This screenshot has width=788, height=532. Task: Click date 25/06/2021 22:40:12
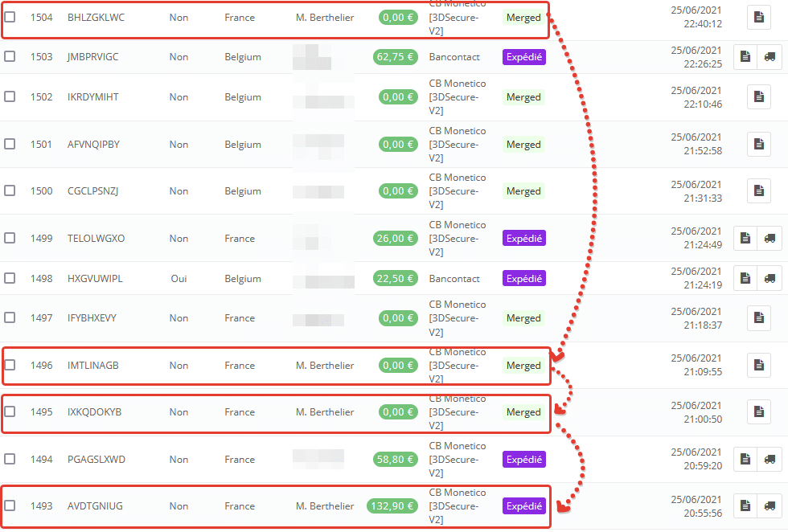tap(696, 17)
